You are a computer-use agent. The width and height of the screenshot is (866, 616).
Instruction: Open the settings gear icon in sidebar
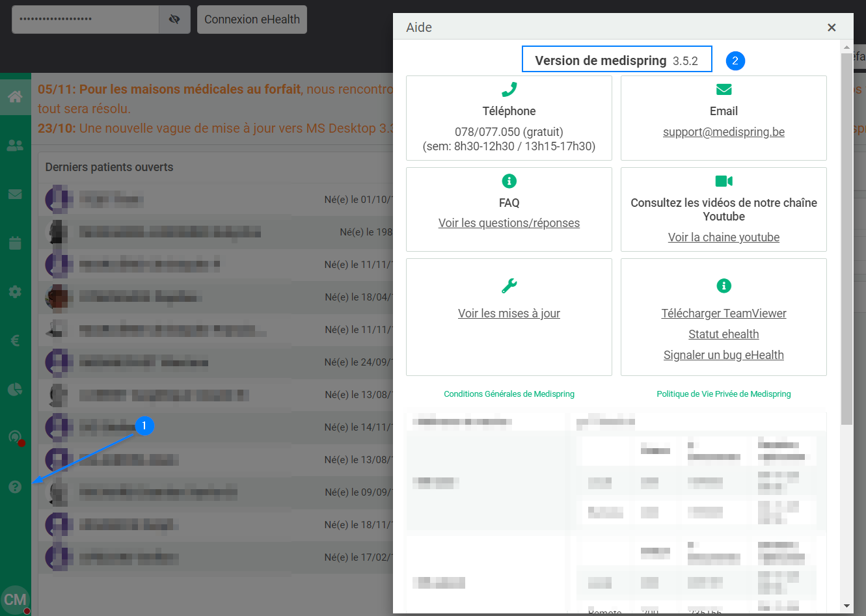15,292
